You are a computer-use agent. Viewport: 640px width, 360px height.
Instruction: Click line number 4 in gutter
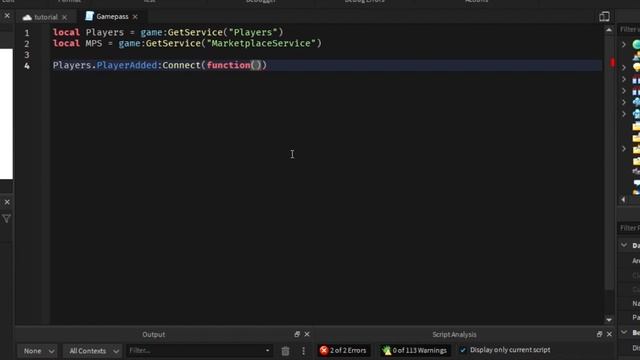point(27,66)
